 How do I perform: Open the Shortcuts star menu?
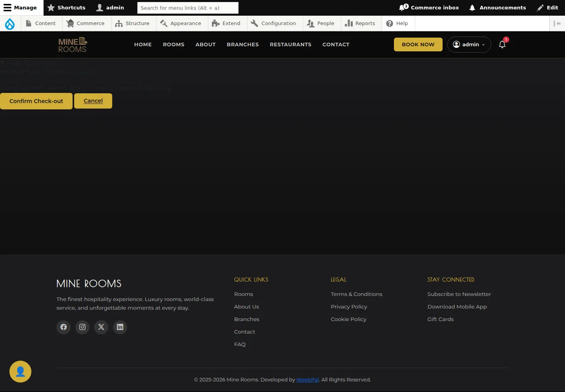coord(66,7)
